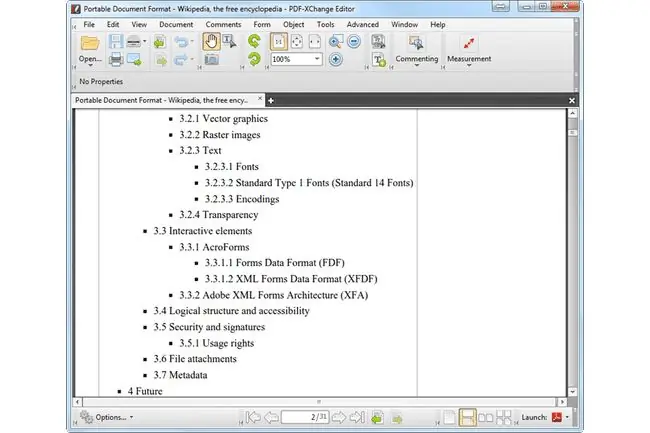650x433 pixels.
Task: Open the View menu
Action: 139,24
